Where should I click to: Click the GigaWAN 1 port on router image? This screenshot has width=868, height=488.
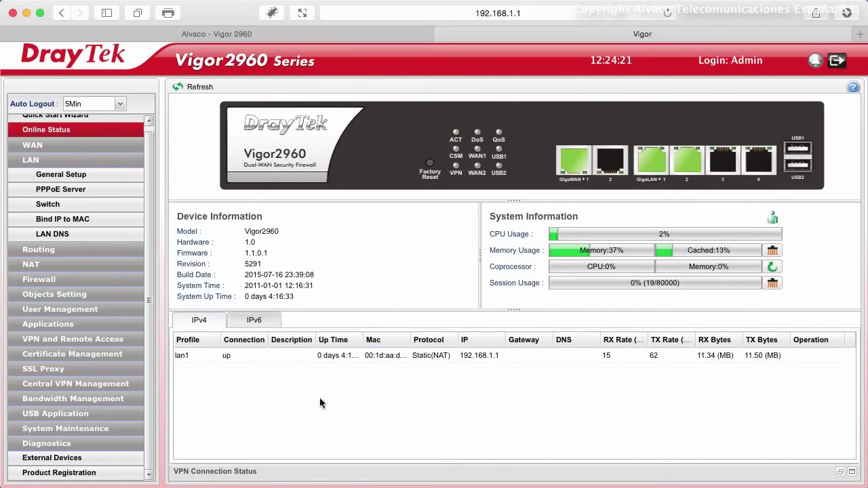[574, 161]
